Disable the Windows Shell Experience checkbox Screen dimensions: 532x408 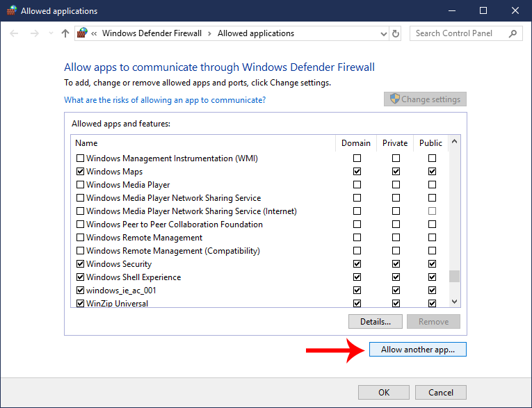coord(80,277)
